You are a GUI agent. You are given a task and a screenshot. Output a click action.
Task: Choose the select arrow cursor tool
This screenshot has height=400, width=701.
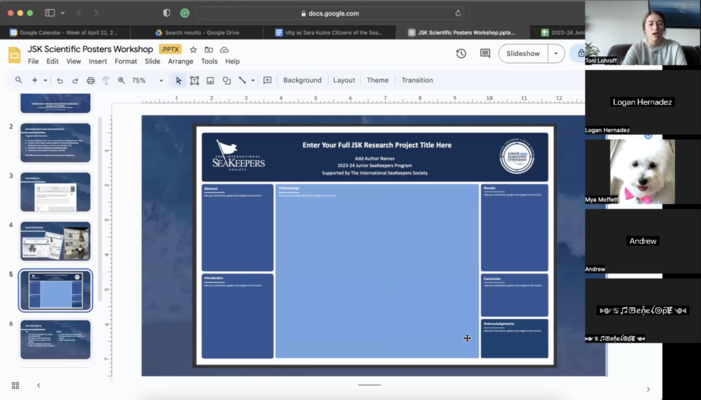(179, 80)
